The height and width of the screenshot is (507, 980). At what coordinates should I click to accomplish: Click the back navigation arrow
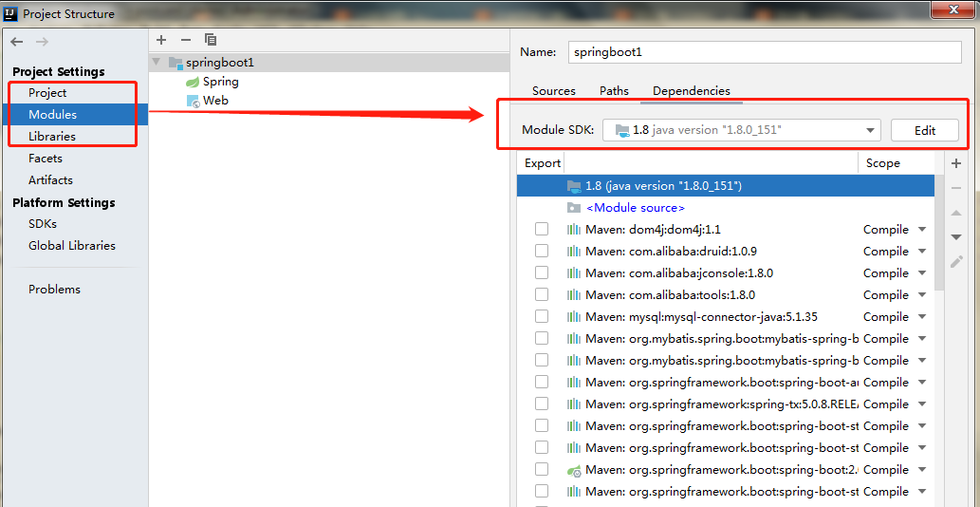[17, 42]
